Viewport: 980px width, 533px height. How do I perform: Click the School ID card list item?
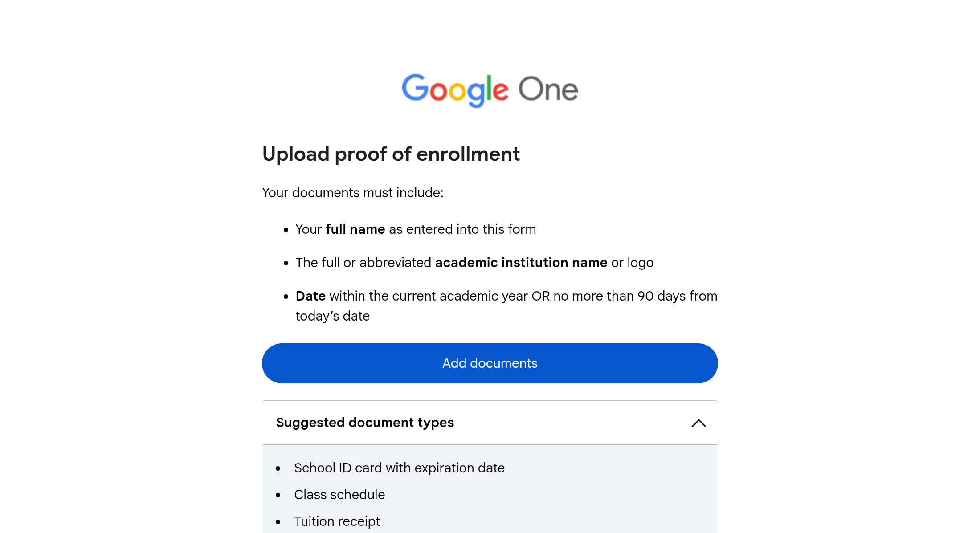[399, 468]
